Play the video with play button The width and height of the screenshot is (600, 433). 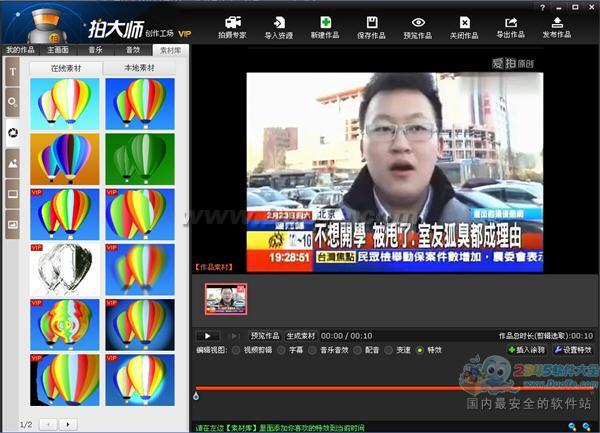[208, 336]
